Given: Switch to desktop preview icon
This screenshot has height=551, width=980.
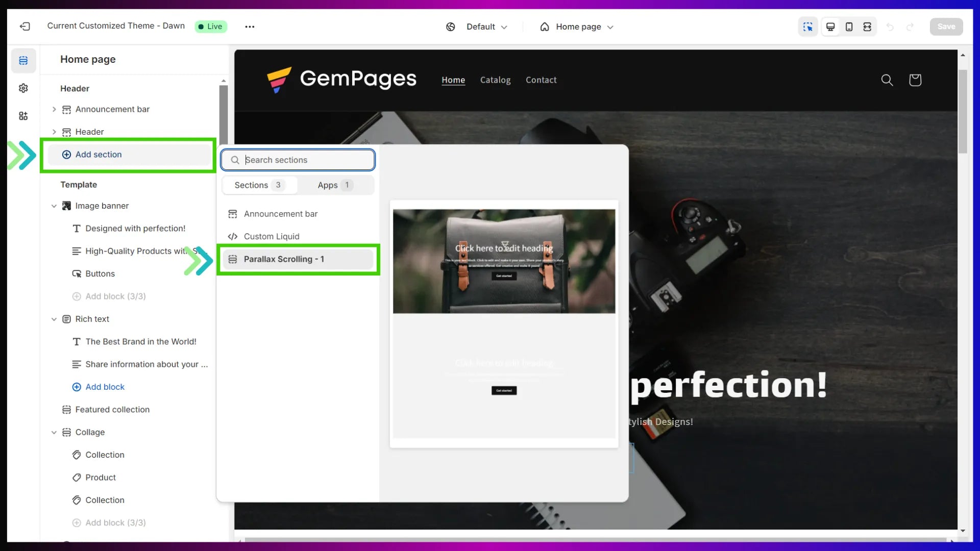Looking at the screenshot, I should 830,27.
